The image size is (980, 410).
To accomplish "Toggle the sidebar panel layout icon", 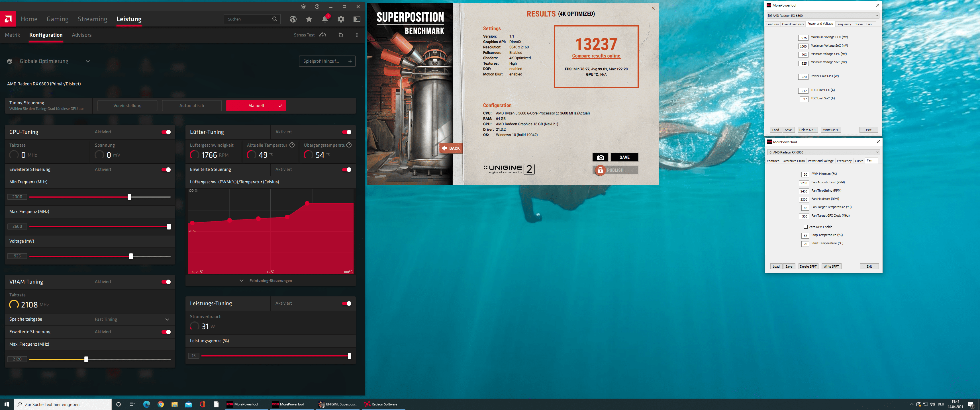I will click(357, 19).
